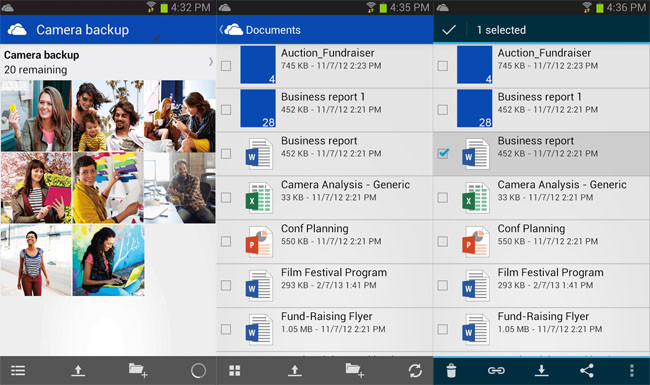Tap Wi-Fi status icon in first screen status bar

tap(151, 7)
